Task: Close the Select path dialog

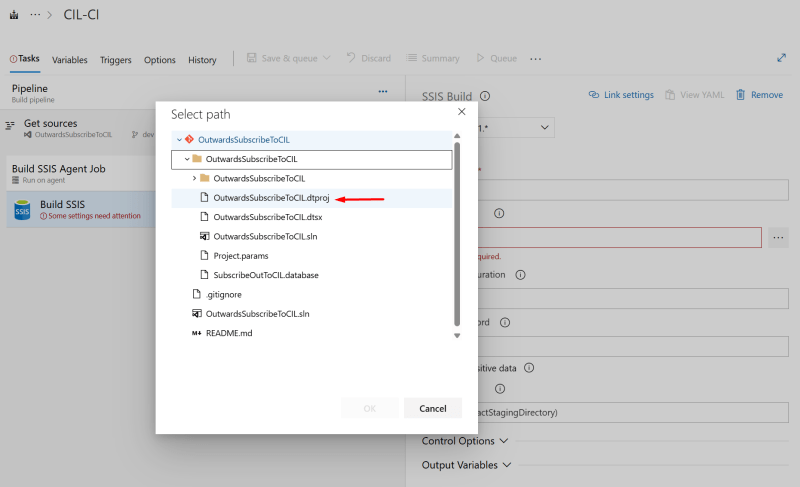Action: pos(462,112)
